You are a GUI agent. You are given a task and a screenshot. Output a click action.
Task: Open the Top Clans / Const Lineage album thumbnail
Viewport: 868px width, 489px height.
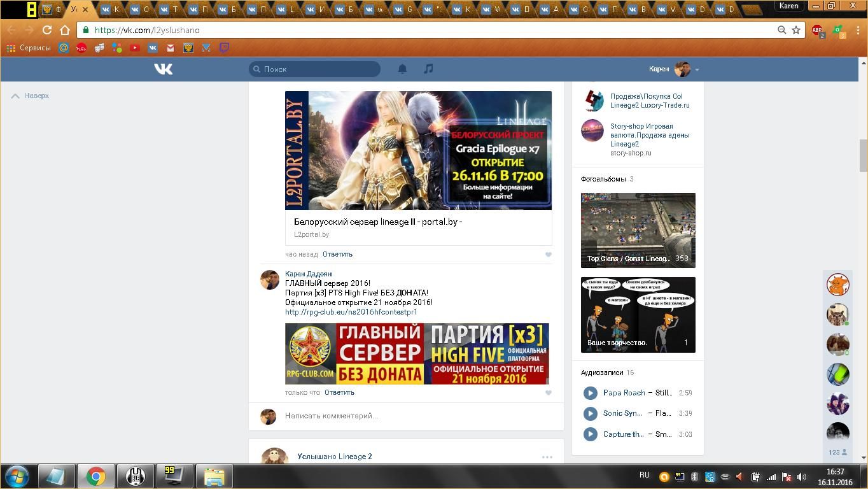[x=638, y=230]
